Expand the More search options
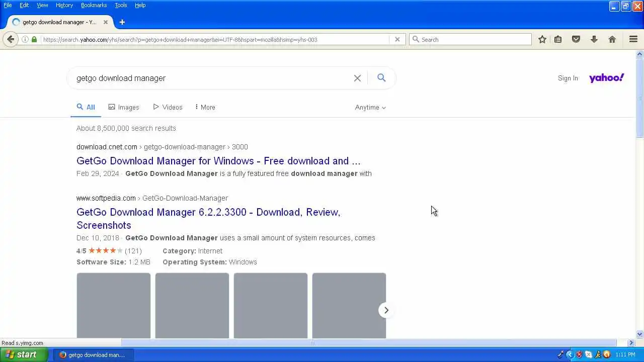Screen dimensions: 644x362 pos(205,107)
